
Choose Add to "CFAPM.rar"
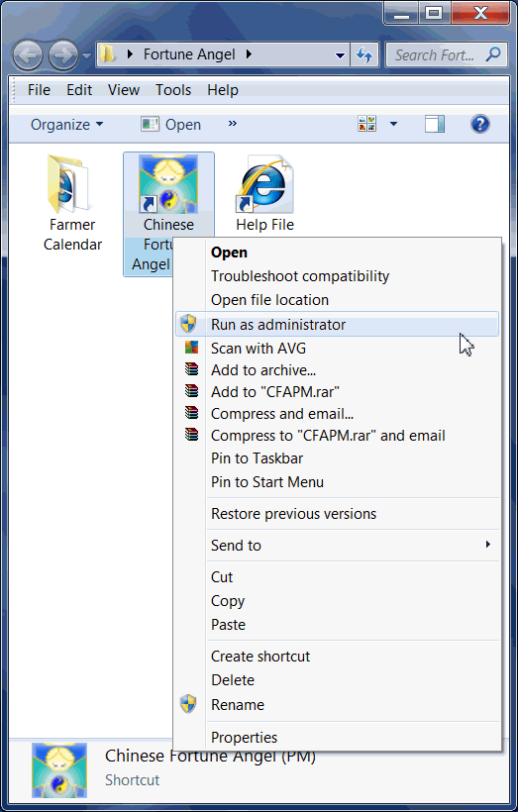[337, 392]
